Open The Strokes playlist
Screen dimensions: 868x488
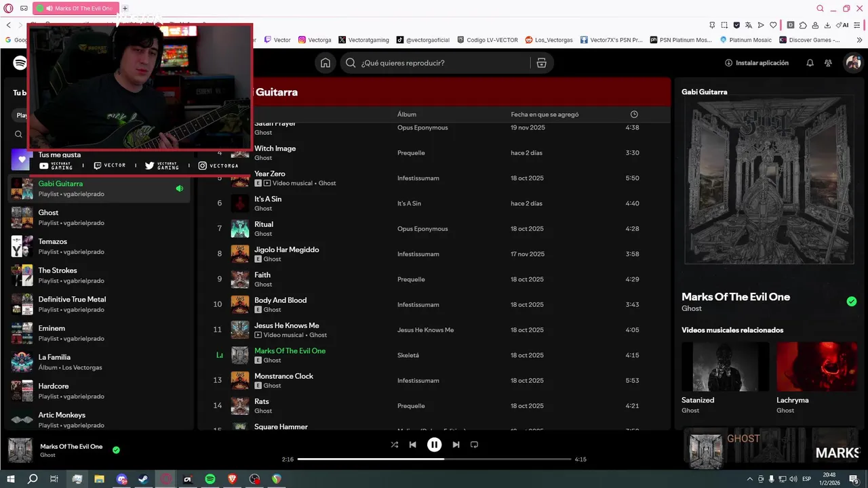(99, 275)
